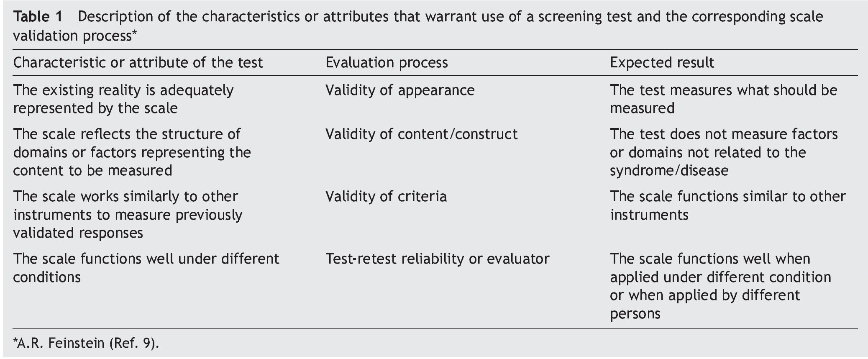The image size is (868, 359).
Task: Click the "Validity of criteria" cell
Action: click(386, 197)
